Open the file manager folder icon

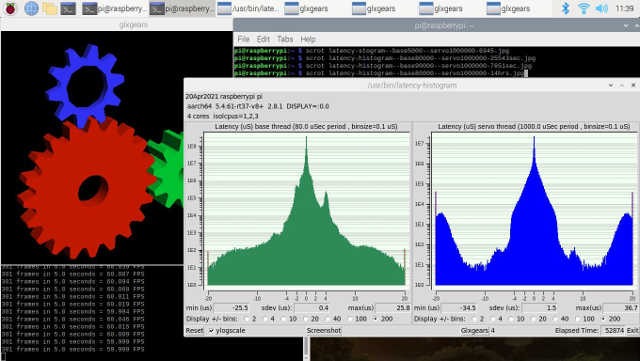tap(49, 8)
